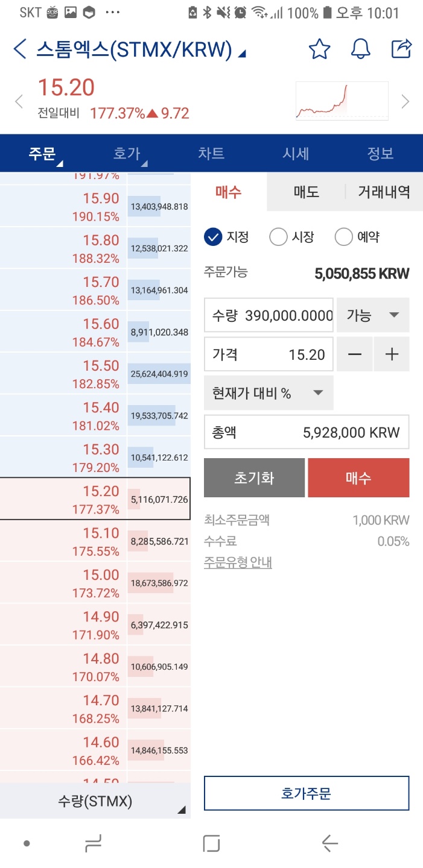Tap the 호가주문 button
The width and height of the screenshot is (423, 868).
(307, 793)
